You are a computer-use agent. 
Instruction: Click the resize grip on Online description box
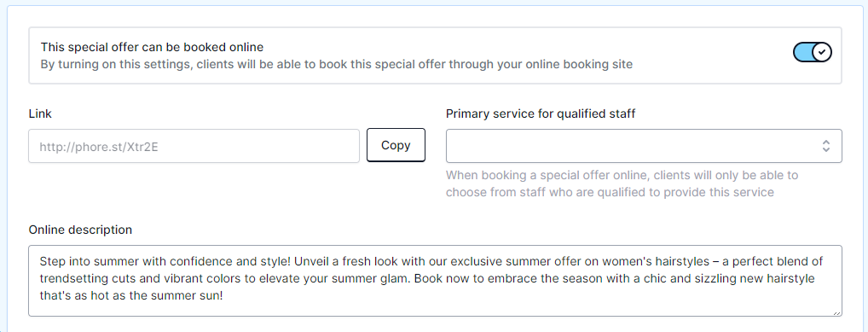(836, 312)
